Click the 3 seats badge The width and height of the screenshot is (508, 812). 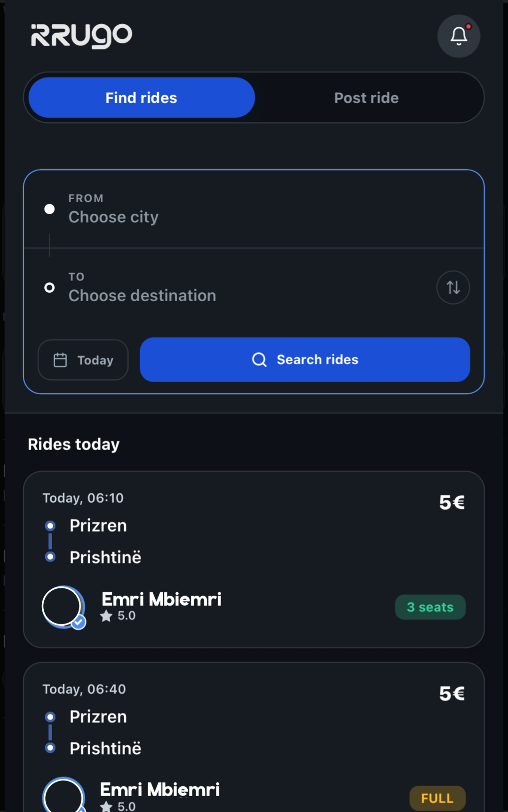[430, 607]
